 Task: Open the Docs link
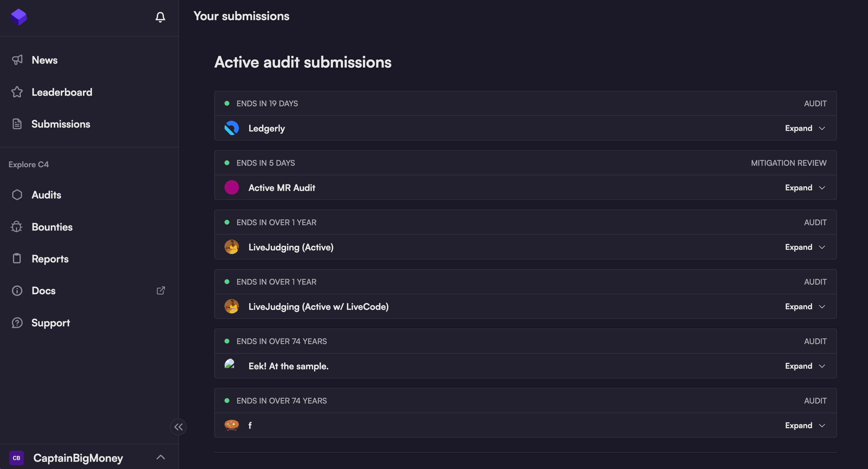tap(44, 291)
